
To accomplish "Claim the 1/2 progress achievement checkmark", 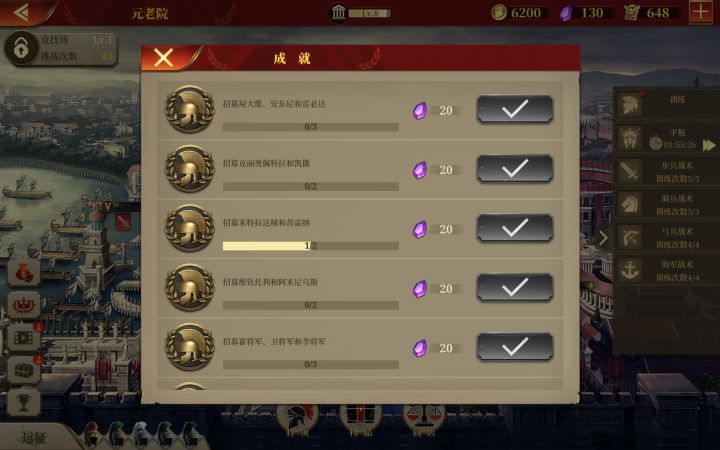I will (x=515, y=228).
